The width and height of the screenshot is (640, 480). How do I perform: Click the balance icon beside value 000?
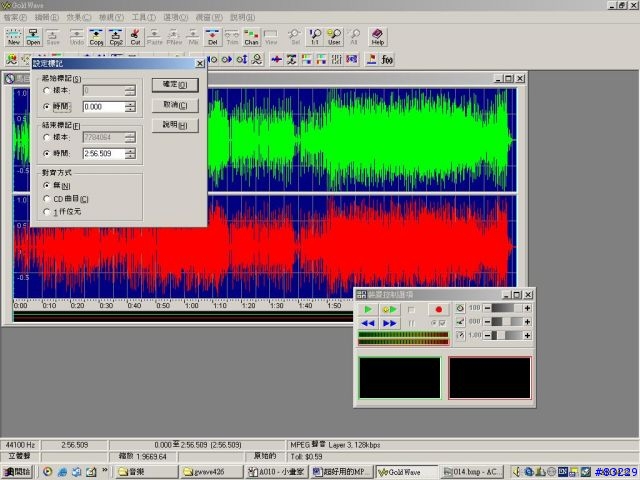(x=460, y=322)
